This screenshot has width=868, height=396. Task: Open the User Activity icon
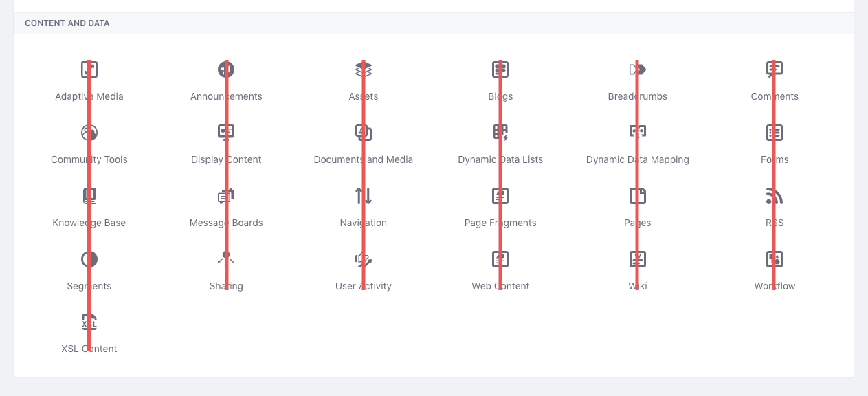[x=364, y=259]
